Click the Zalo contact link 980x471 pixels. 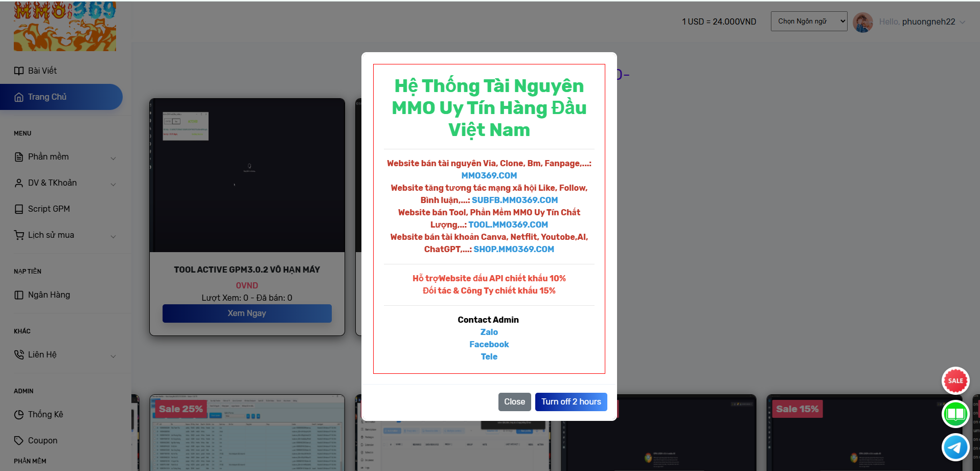pyautogui.click(x=489, y=332)
